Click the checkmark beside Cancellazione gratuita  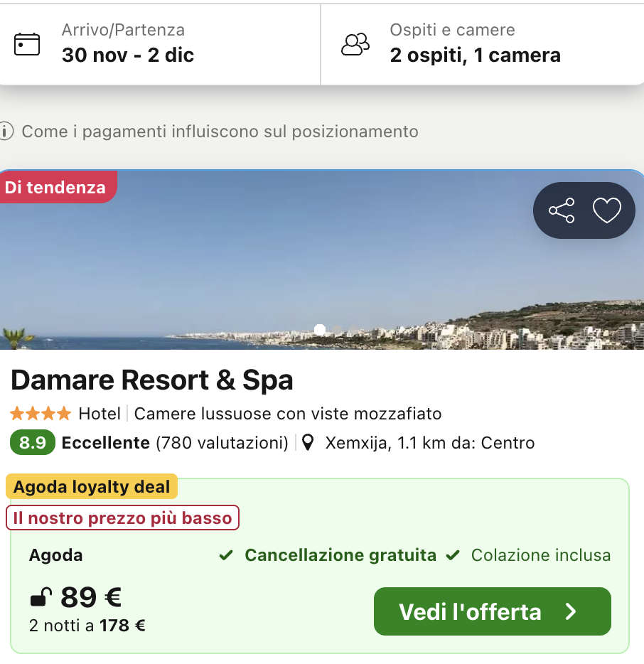pos(227,555)
